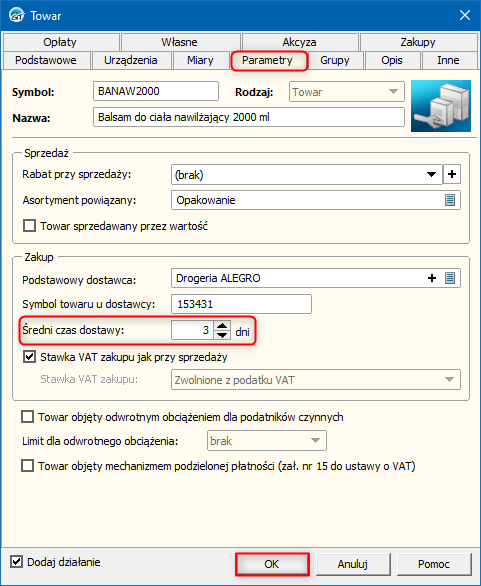Image resolution: width=481 pixels, height=586 pixels.
Task: Uncheck Stawka VAT zakupu jak przy sprzedaży
Action: point(30,357)
